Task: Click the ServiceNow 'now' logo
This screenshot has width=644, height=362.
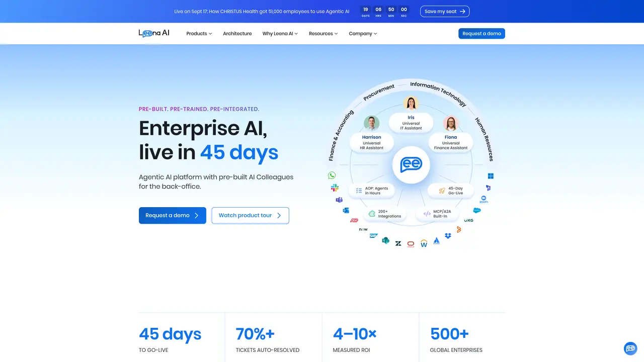Action: click(363, 229)
